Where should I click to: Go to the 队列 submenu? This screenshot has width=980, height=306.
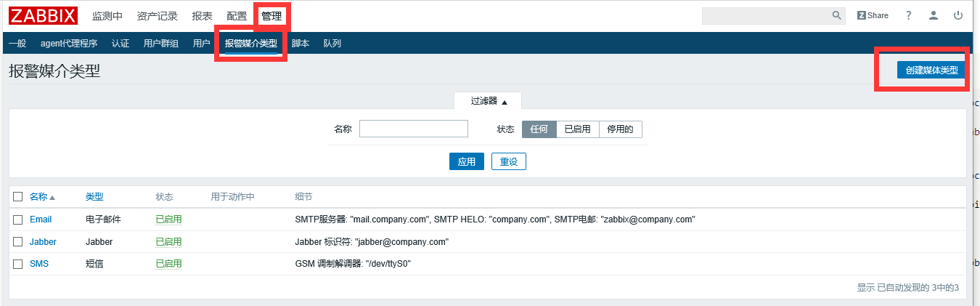pos(332,44)
